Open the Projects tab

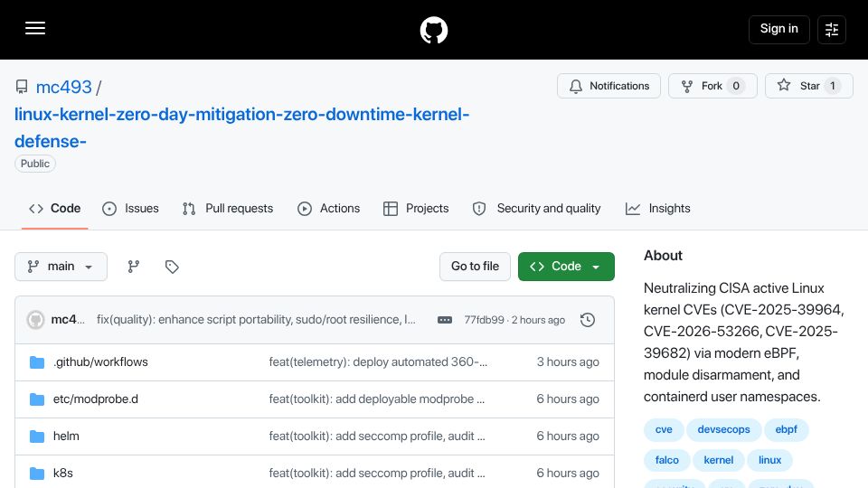pyautogui.click(x=416, y=209)
